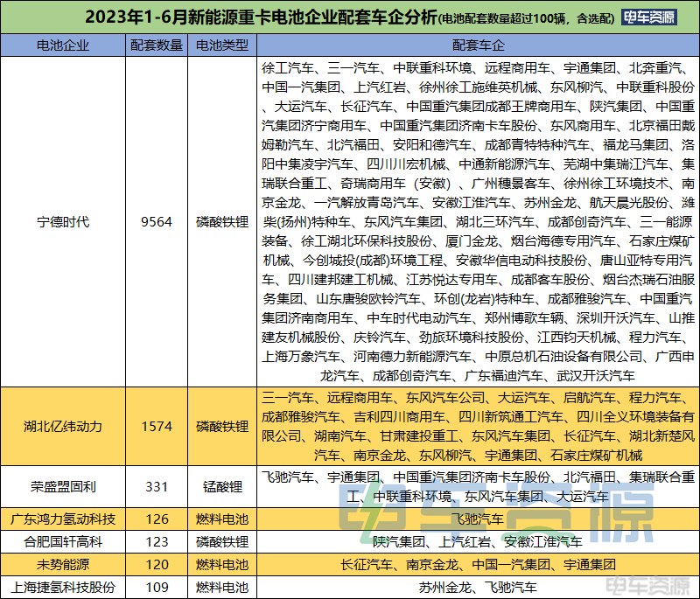Click the 锰酸锂 battery type cell

[x=222, y=486]
